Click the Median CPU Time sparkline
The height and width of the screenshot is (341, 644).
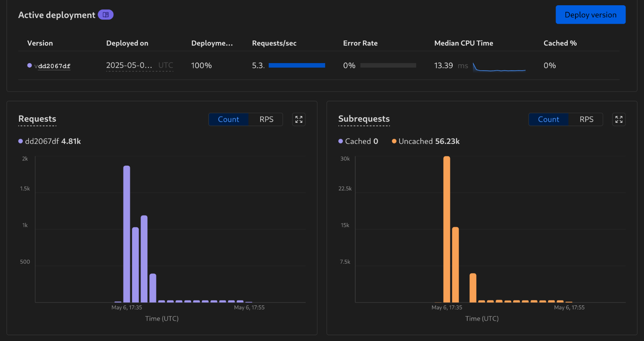pos(499,67)
